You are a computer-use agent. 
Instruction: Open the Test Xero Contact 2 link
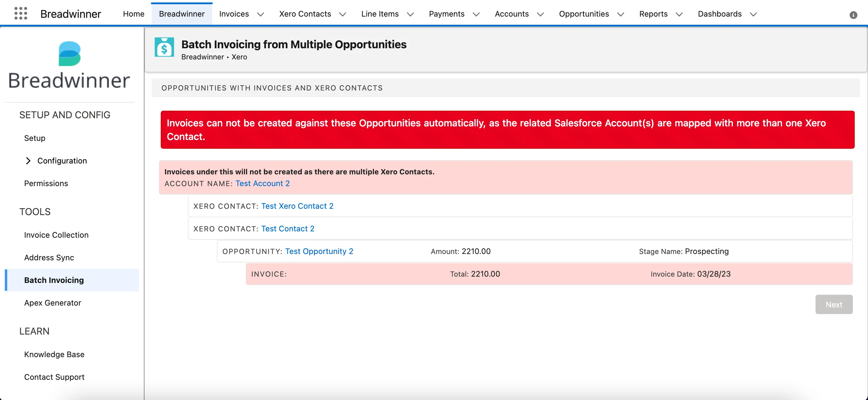(x=297, y=206)
